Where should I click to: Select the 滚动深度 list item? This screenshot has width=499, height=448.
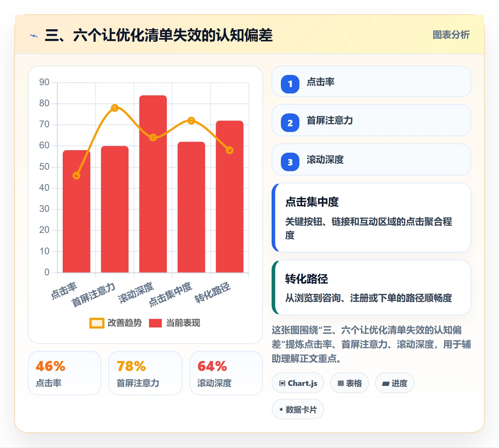coord(371,159)
